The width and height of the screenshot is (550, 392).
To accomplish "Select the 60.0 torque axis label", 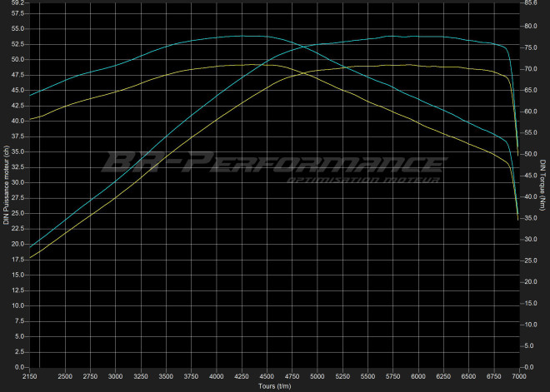I will (x=529, y=111).
